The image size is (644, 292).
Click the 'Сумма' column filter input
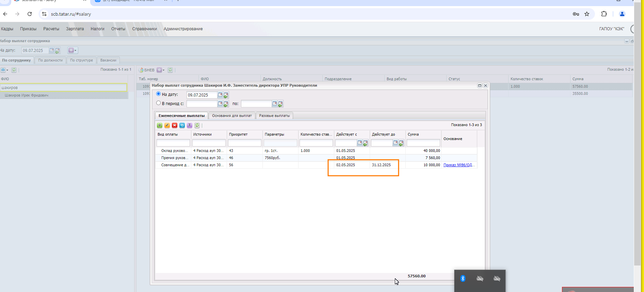point(423,143)
